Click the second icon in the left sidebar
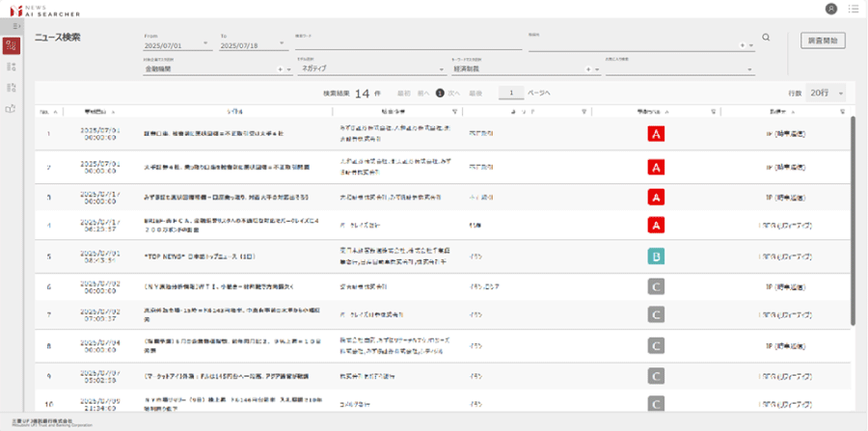This screenshot has height=431, width=868. (x=12, y=67)
